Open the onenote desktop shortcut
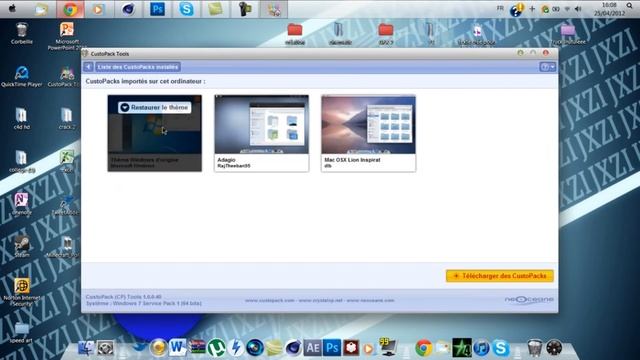Screen dimensions: 640x360 click(22, 204)
